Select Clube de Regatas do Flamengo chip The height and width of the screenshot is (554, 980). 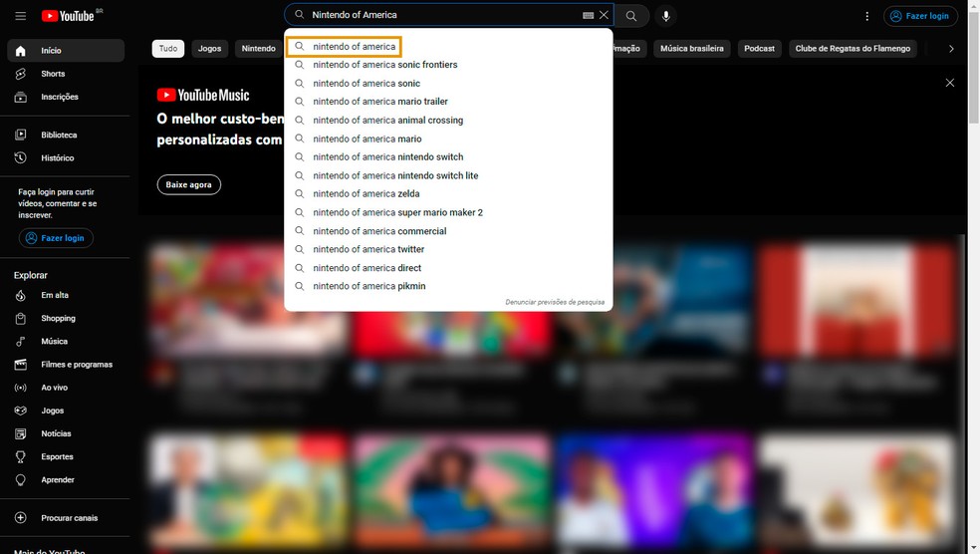853,49
